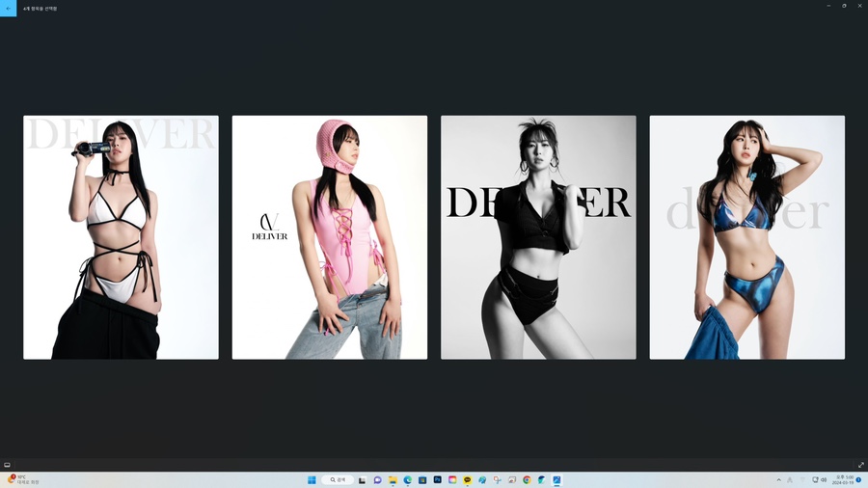This screenshot has height=488, width=868.
Task: Open the slideshow icon at bottom-left
Action: coord(7,465)
